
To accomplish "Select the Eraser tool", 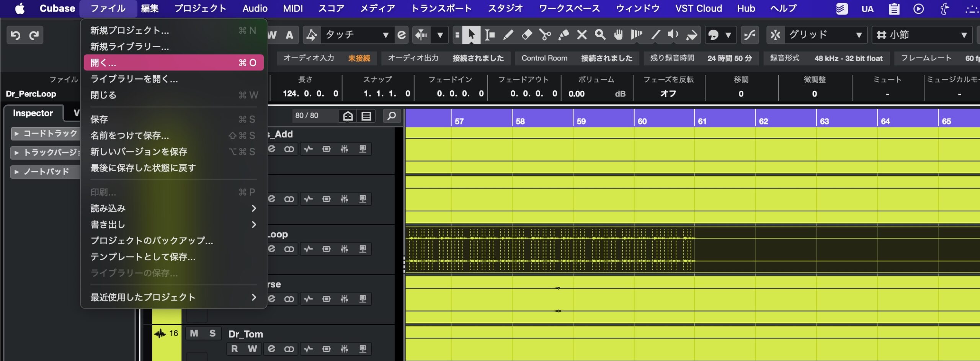I will (526, 35).
